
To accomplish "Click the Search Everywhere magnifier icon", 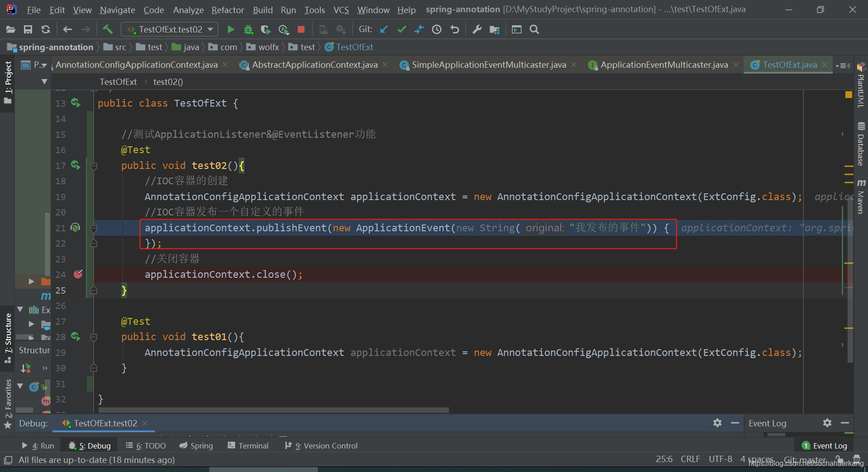I will coord(534,29).
